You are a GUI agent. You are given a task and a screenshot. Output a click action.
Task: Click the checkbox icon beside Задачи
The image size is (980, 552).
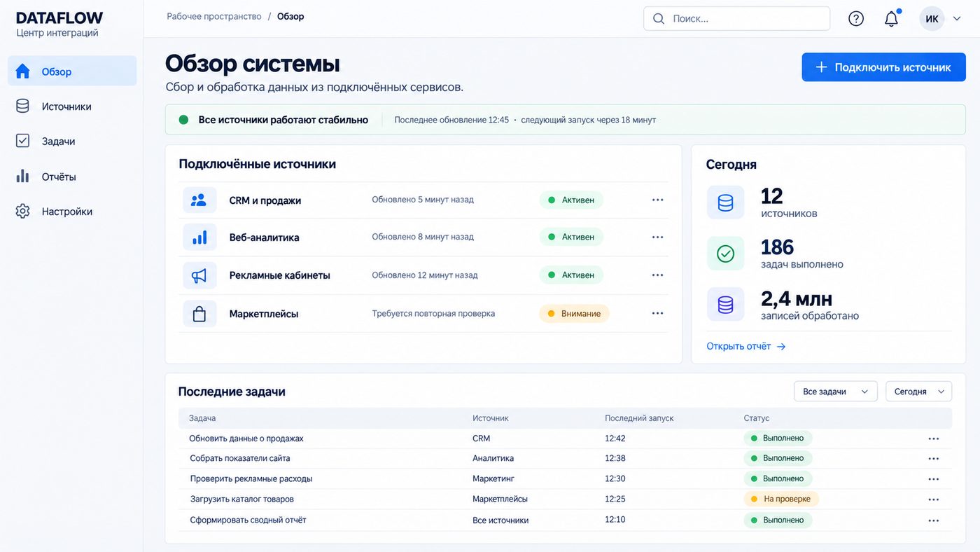coord(22,141)
